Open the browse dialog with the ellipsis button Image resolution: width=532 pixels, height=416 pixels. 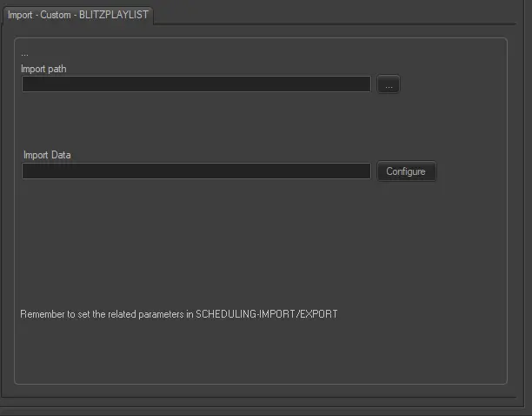(x=389, y=84)
